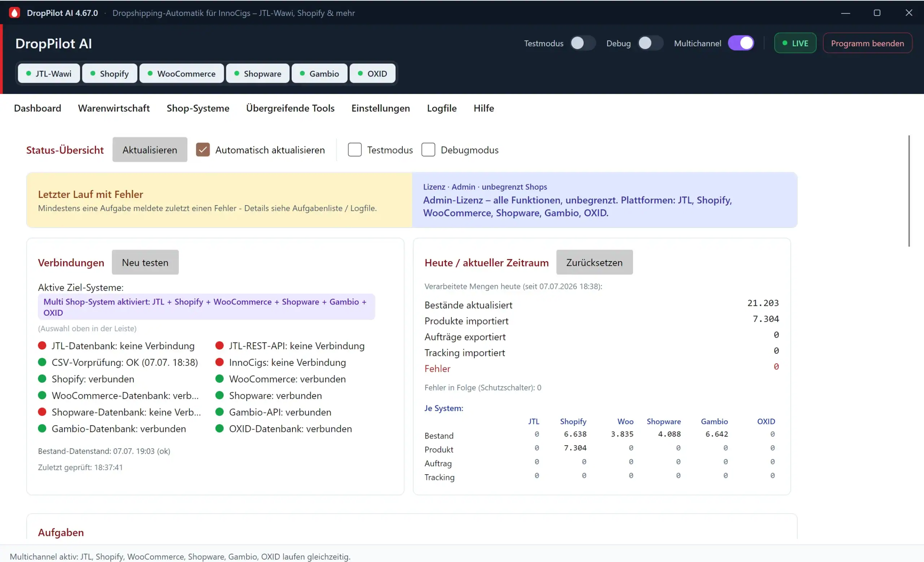Viewport: 924px width, 562px height.
Task: Click the green dot next to 'Shopify: verbunden'
Action: point(42,379)
